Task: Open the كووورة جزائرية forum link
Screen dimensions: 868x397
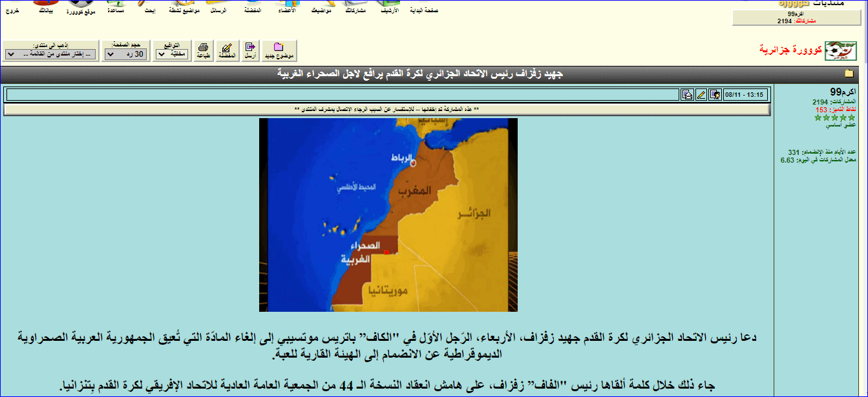Action: pos(790,50)
